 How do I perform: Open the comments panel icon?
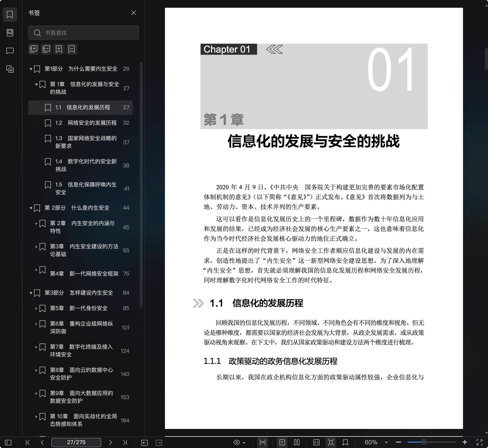[x=10, y=51]
